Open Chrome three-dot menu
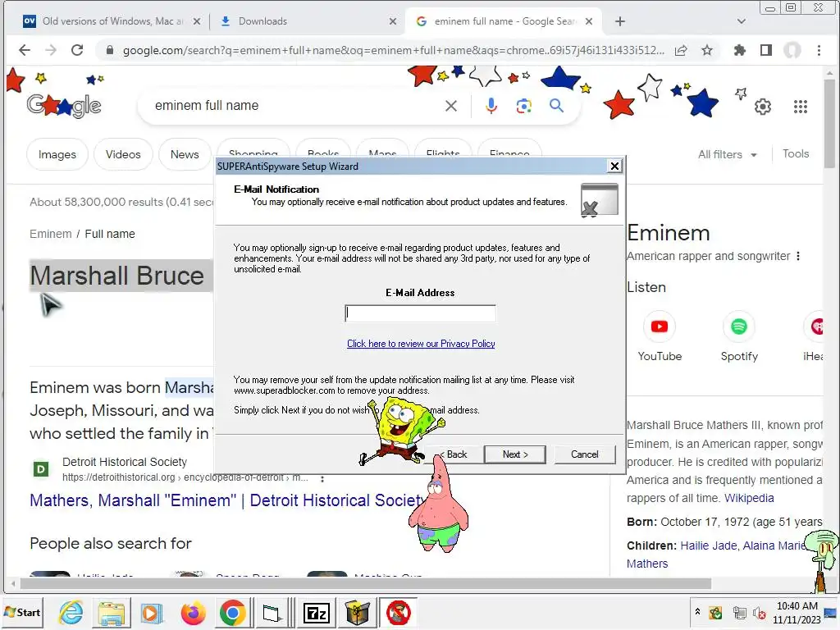840x630 pixels. pyautogui.click(x=819, y=50)
